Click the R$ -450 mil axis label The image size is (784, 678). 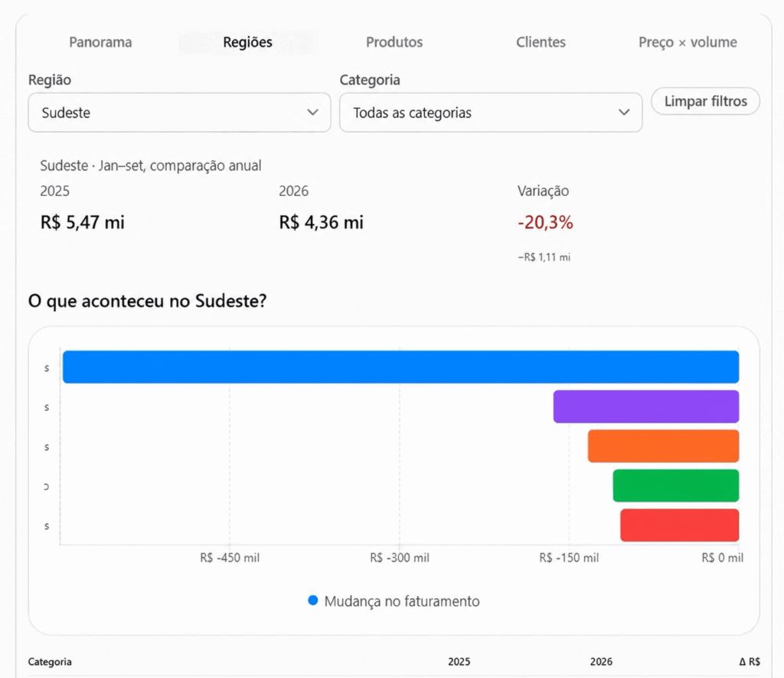click(230, 558)
